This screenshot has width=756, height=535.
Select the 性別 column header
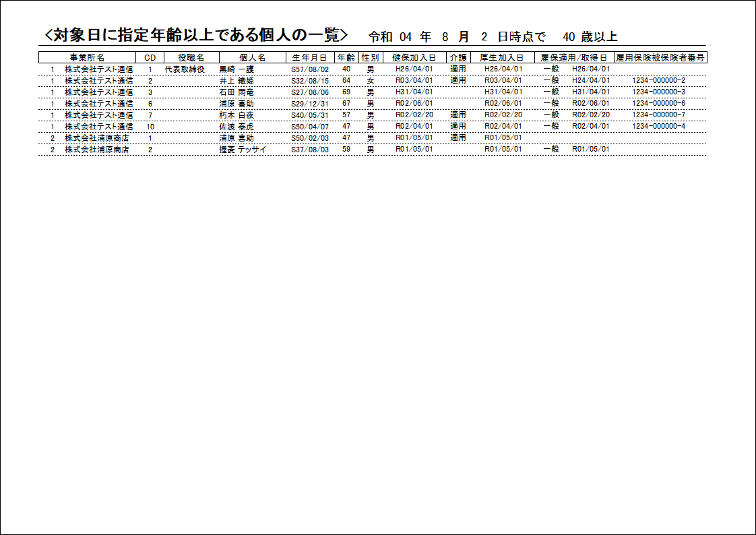pos(371,58)
